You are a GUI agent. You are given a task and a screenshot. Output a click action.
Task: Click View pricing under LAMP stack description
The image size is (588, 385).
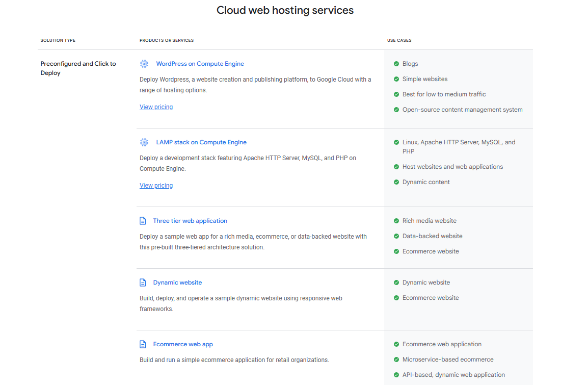(x=156, y=186)
